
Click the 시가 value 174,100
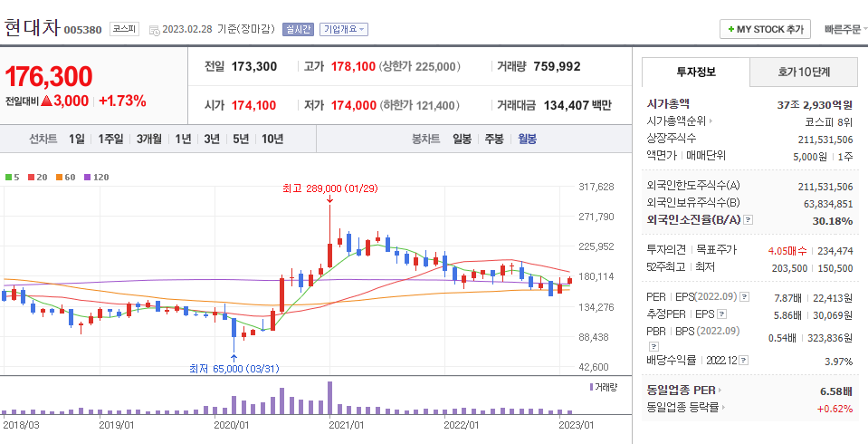253,105
